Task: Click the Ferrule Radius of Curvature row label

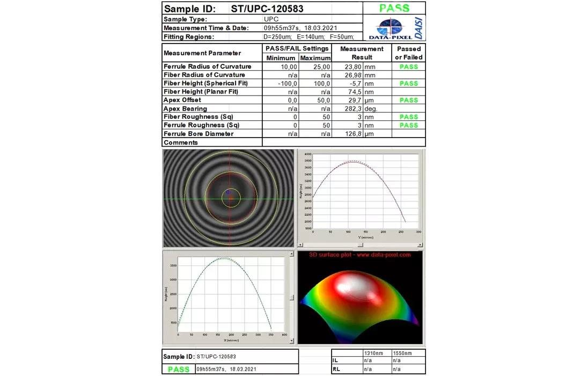Action: click(208, 67)
